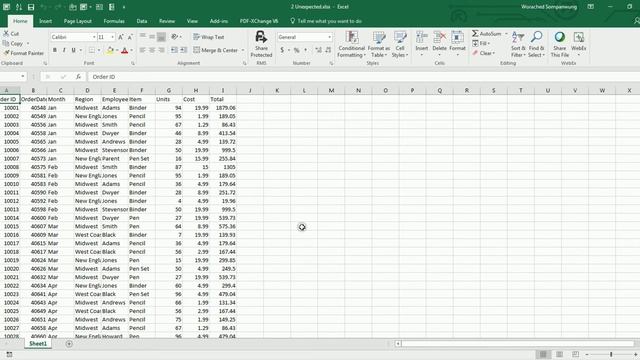This screenshot has height=360, width=640.
Task: Click the Insert Function fx icon
Action: click(78, 77)
